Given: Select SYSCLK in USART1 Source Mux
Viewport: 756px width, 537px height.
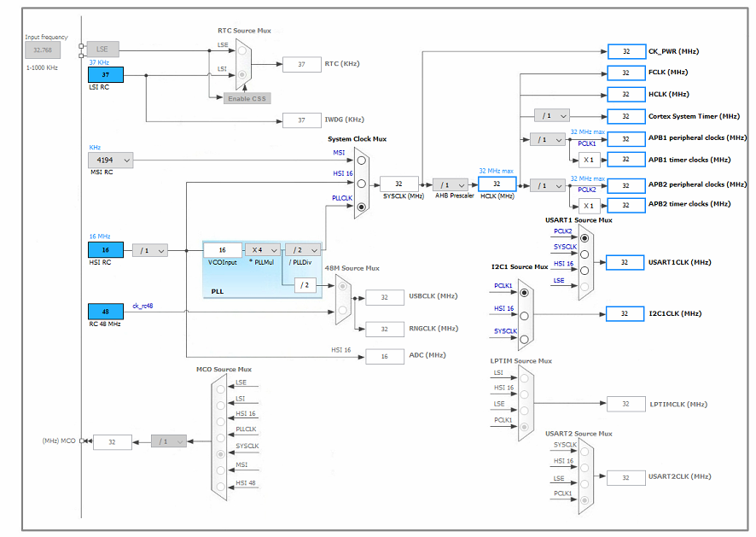Looking at the screenshot, I should (x=584, y=254).
